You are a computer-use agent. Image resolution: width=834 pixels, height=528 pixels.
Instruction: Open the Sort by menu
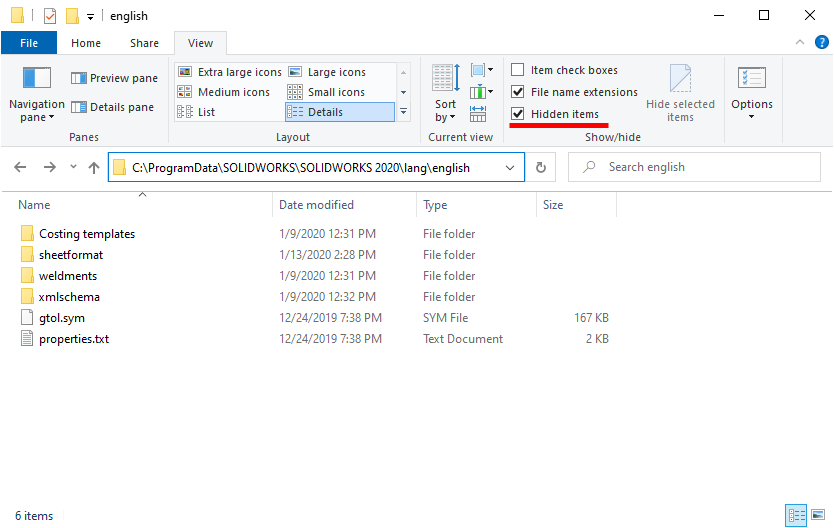(446, 93)
